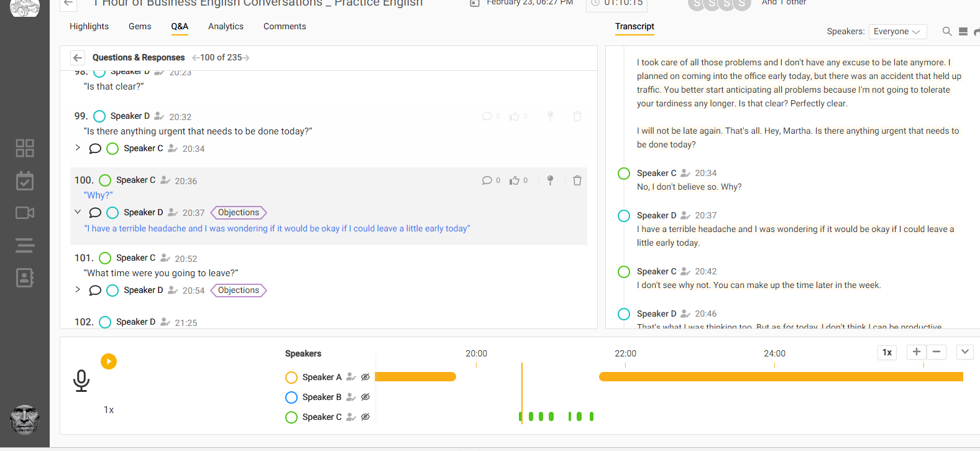Open the Speakers Everyone dropdown
Viewport: 980px width, 451px height.
click(897, 32)
